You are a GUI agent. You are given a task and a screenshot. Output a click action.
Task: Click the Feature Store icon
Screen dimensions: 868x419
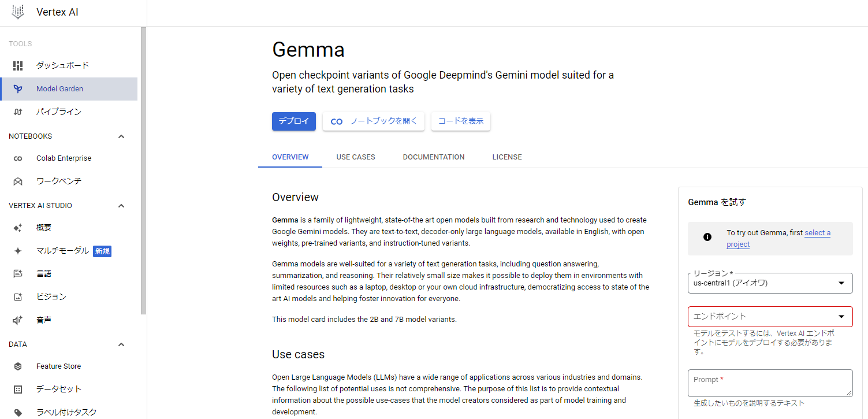click(18, 366)
